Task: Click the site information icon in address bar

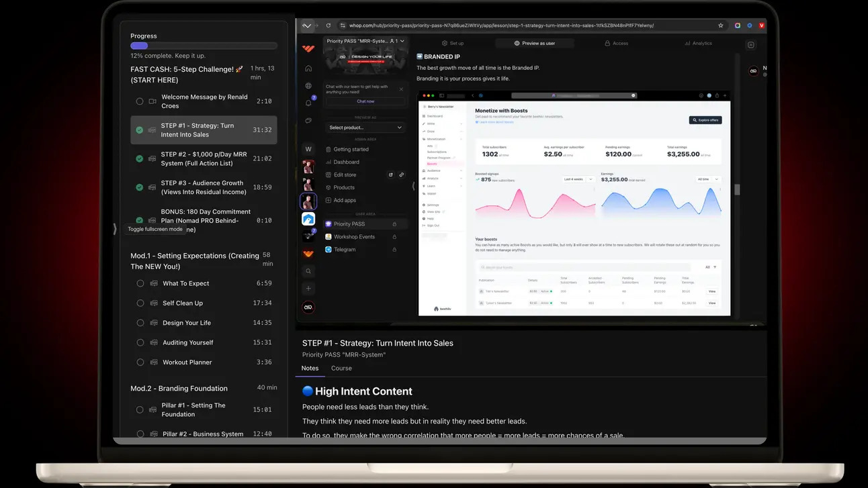Action: click(343, 26)
